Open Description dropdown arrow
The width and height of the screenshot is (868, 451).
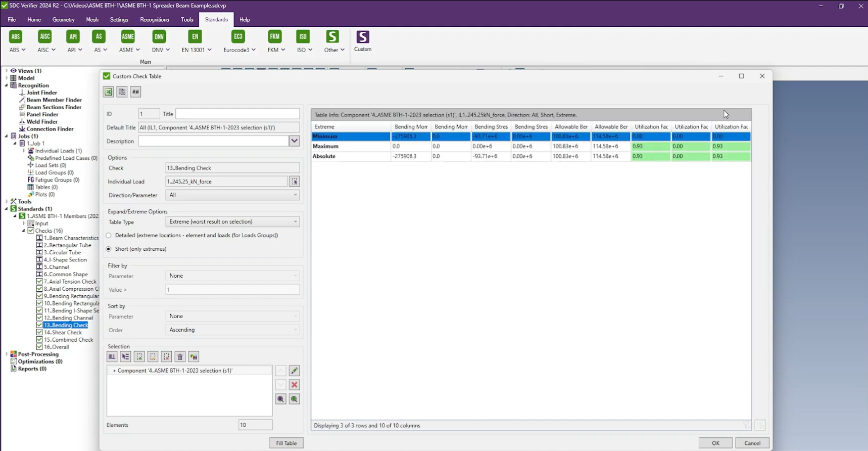pyautogui.click(x=295, y=141)
